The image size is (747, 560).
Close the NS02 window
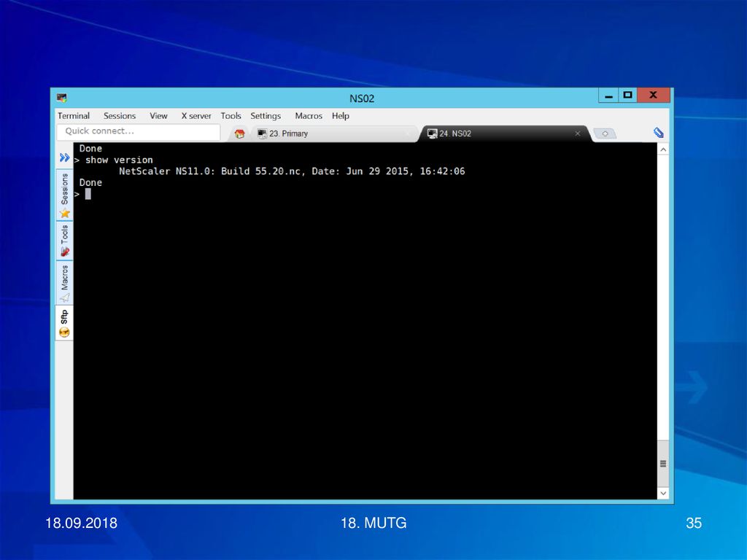(653, 96)
